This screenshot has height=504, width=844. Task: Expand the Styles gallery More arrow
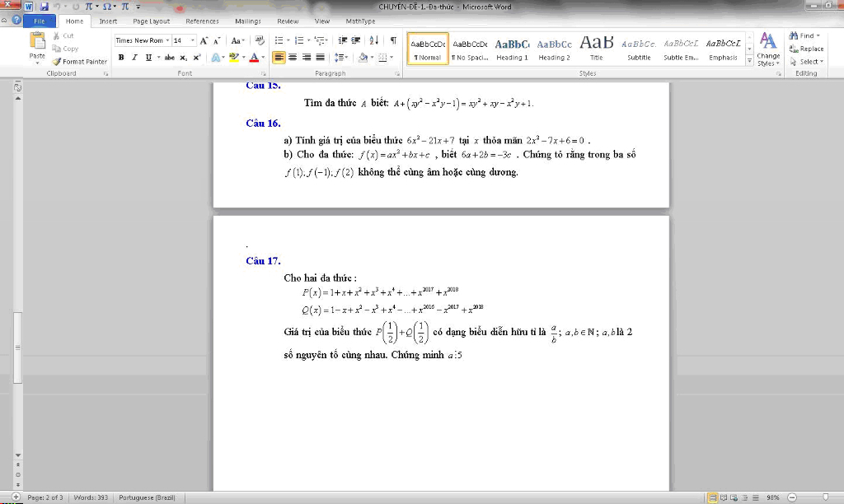749,61
